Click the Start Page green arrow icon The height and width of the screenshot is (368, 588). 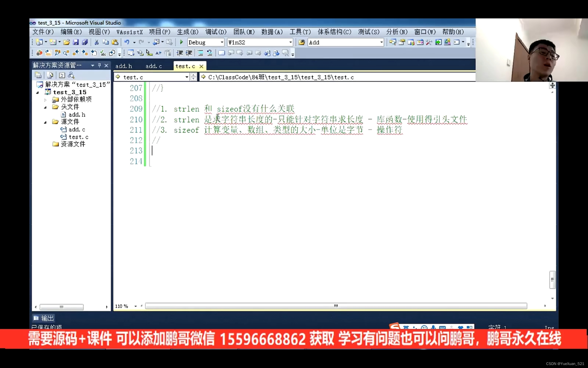[x=438, y=42]
